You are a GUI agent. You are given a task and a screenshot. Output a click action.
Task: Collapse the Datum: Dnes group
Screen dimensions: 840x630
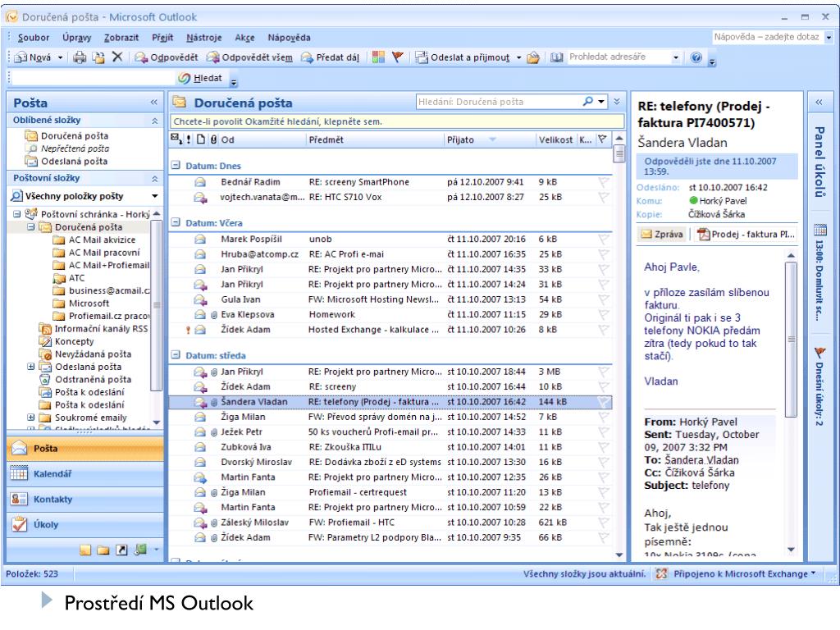(x=176, y=166)
